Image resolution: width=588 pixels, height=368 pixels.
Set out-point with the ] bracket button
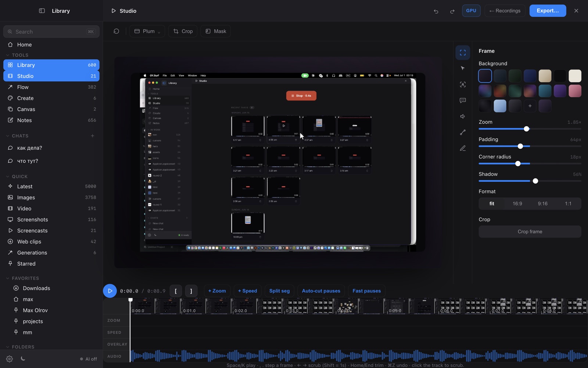click(191, 291)
